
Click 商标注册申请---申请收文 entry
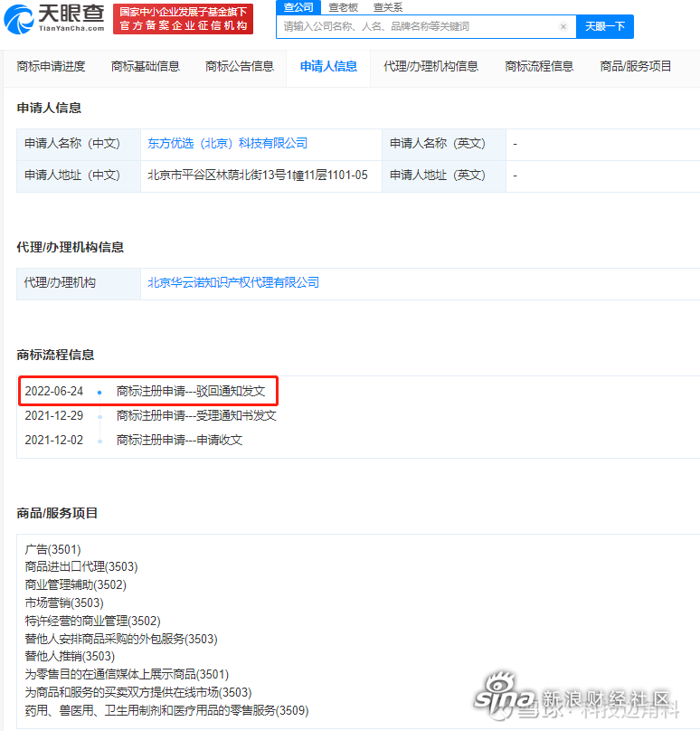pos(179,440)
